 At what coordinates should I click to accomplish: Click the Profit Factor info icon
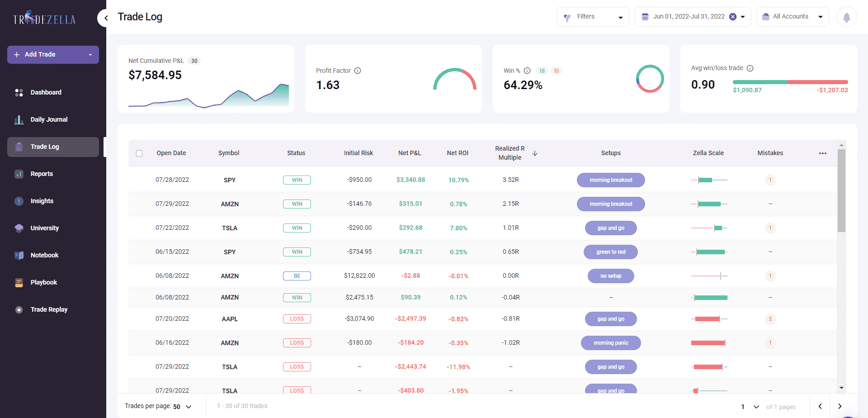[358, 71]
